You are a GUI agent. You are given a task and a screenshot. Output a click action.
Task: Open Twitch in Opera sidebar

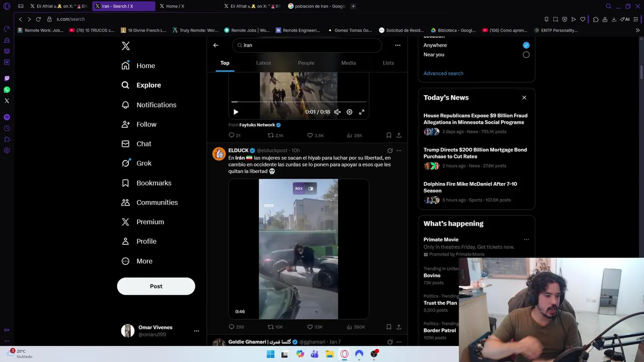coord(7,78)
